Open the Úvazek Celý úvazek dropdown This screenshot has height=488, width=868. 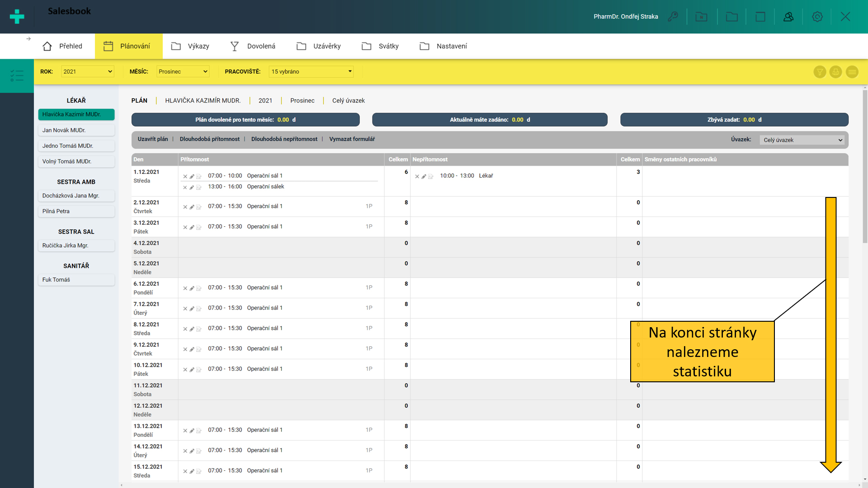point(802,140)
